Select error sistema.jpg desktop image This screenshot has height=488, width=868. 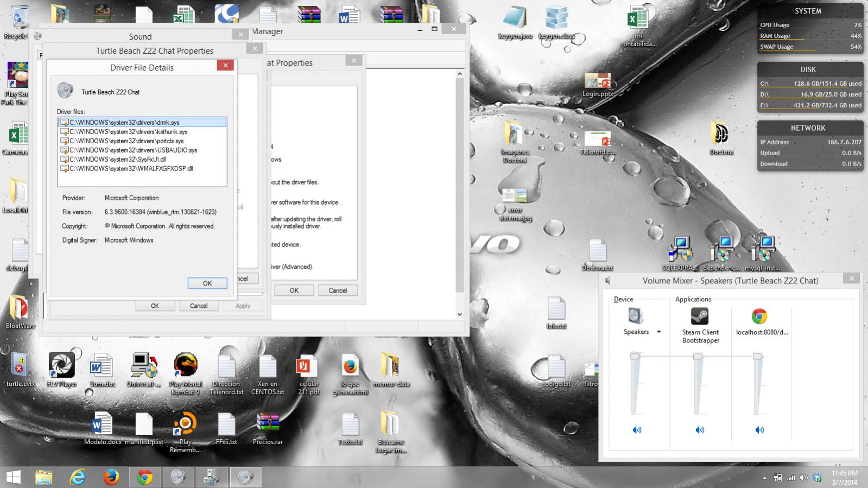515,205
